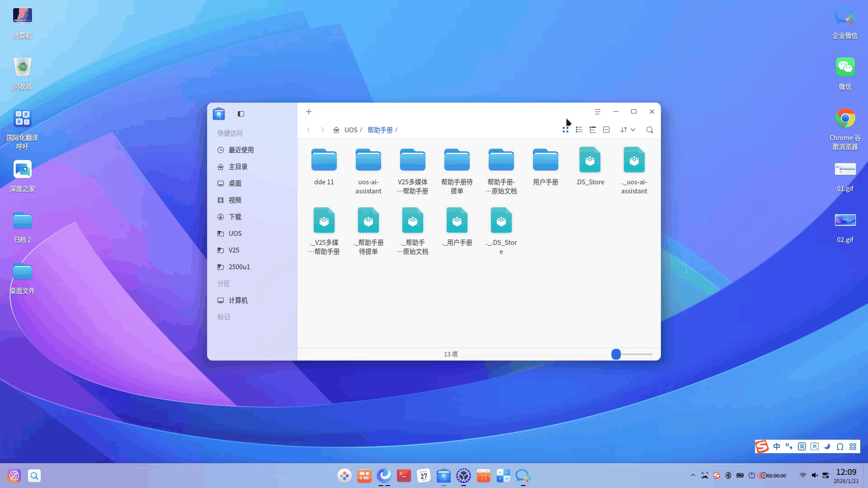The height and width of the screenshot is (488, 868).
Task: Open the main hamburger menu
Action: pyautogui.click(x=597, y=112)
